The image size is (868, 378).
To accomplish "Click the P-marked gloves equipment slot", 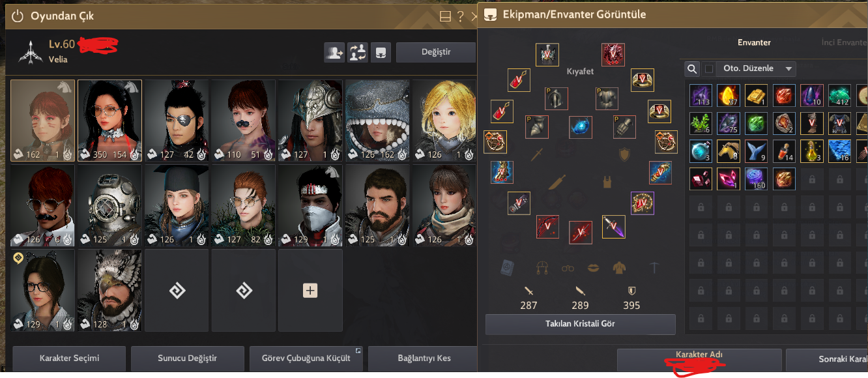I will 624,126.
